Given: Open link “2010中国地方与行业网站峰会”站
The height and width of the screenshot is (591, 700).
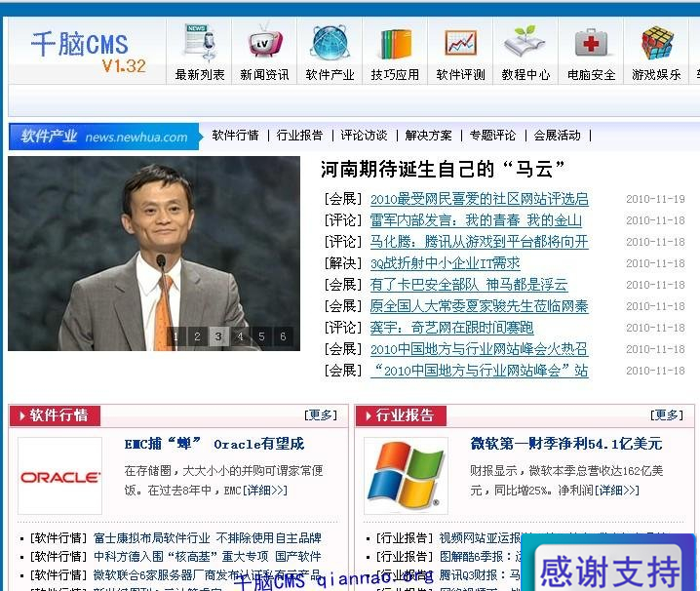Looking at the screenshot, I should [480, 371].
